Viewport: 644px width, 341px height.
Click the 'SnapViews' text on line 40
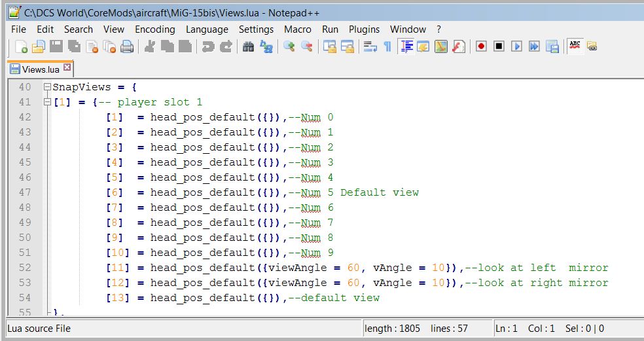coord(82,87)
